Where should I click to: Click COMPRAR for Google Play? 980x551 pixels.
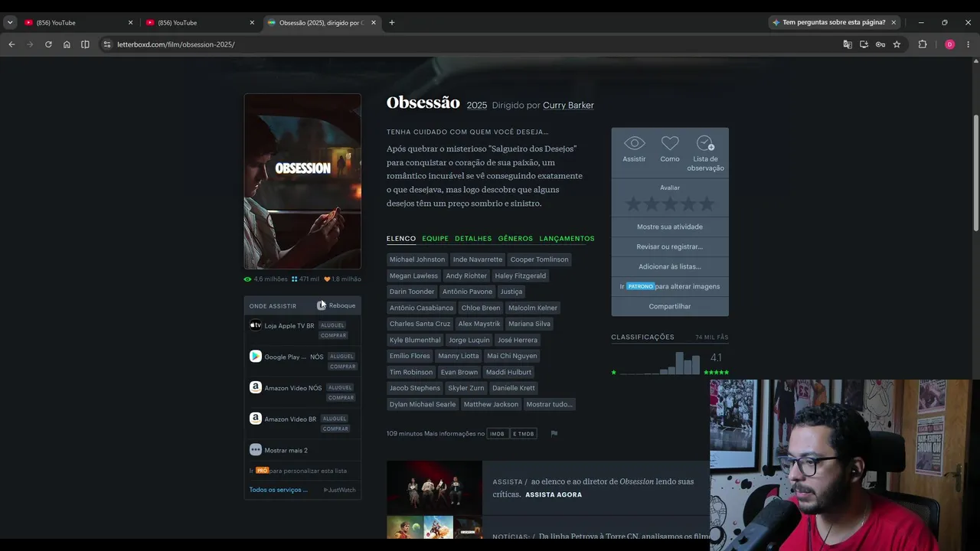(342, 367)
